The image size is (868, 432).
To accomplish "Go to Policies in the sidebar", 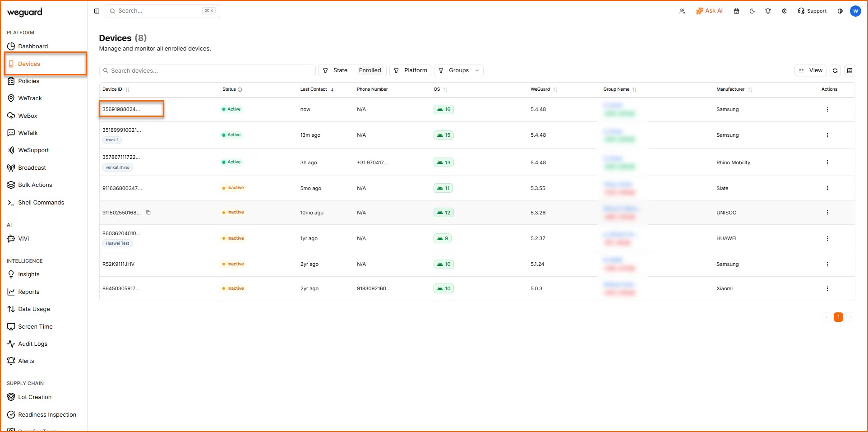I will [x=28, y=81].
